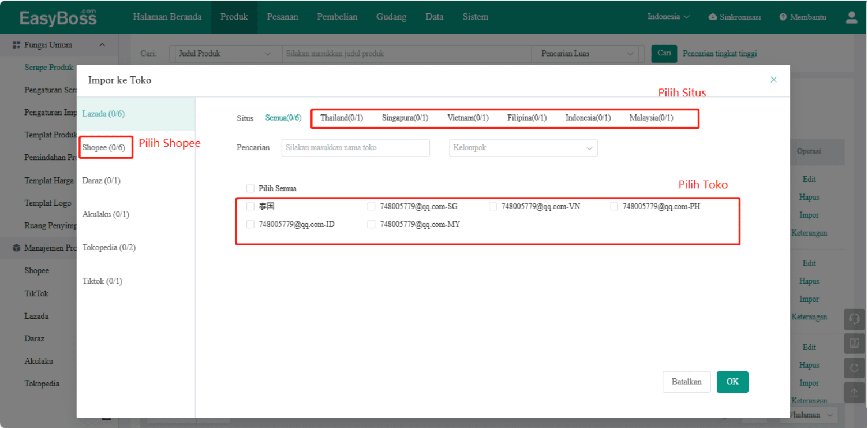This screenshot has width=868, height=428.
Task: Open the Halaman Beranda menu
Action: (x=167, y=17)
